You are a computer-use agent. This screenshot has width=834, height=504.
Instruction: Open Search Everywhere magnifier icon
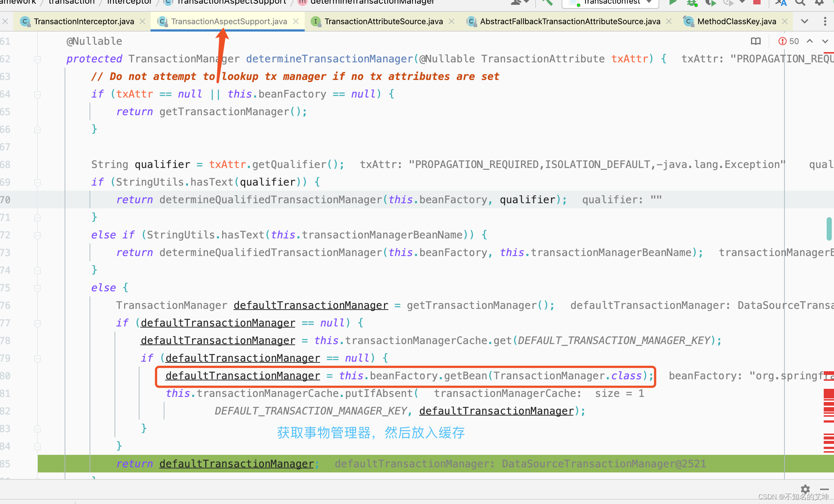pos(800,2)
